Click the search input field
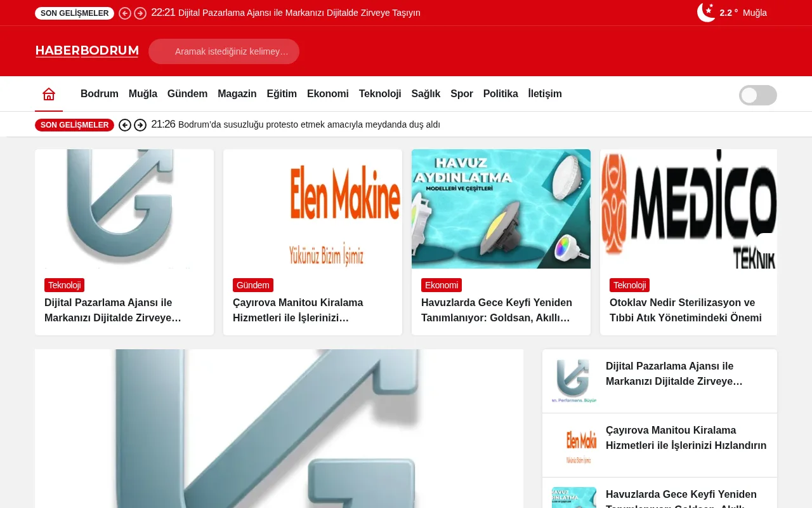 224,51
